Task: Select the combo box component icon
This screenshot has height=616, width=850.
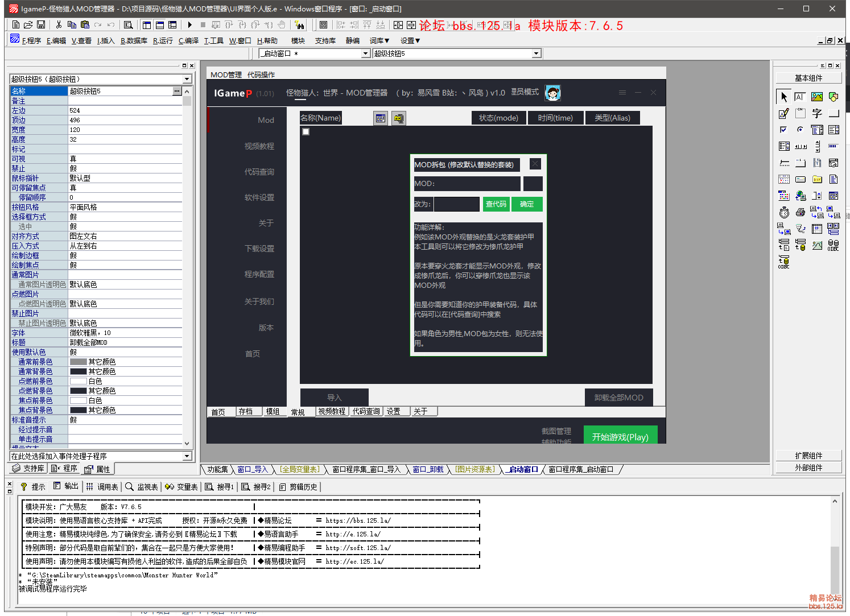Action: [x=817, y=130]
